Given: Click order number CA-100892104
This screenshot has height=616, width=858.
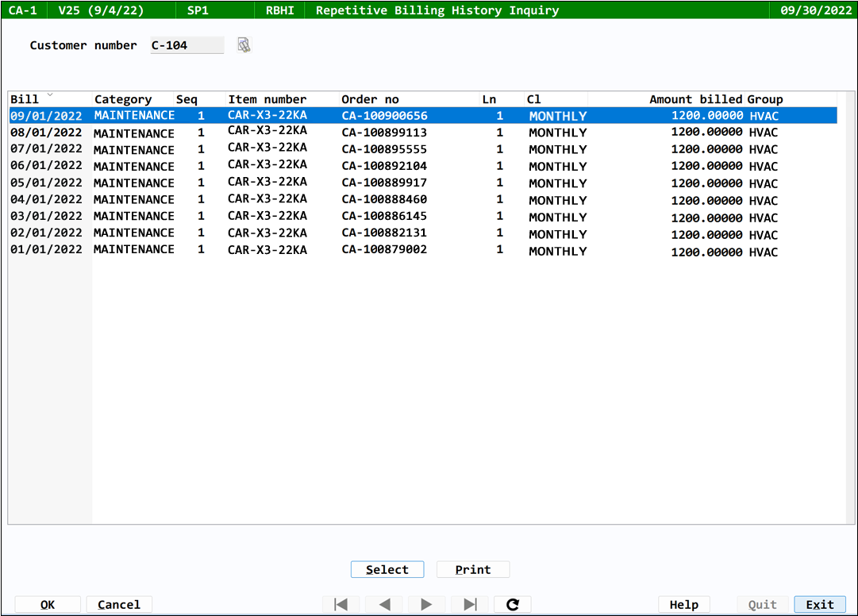Looking at the screenshot, I should coord(384,166).
